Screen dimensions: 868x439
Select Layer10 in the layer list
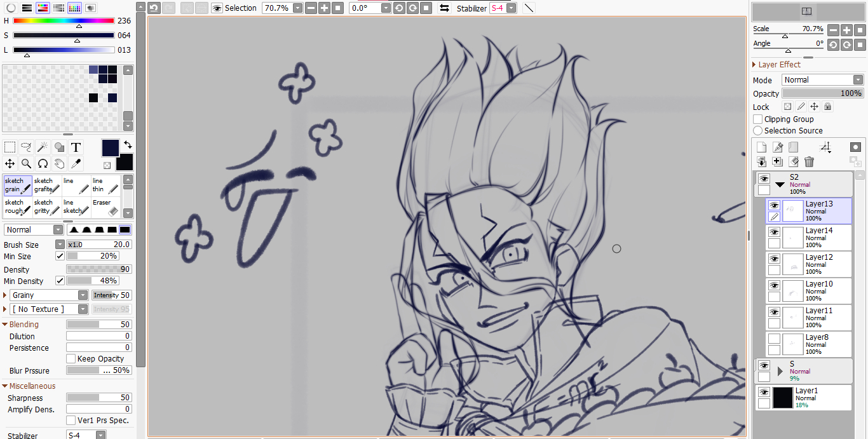coord(818,291)
